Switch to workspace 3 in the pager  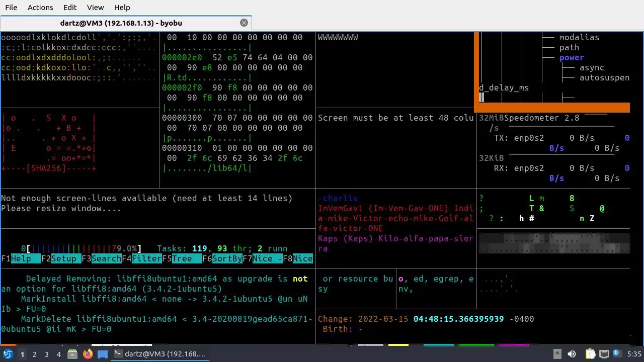tap(46, 354)
